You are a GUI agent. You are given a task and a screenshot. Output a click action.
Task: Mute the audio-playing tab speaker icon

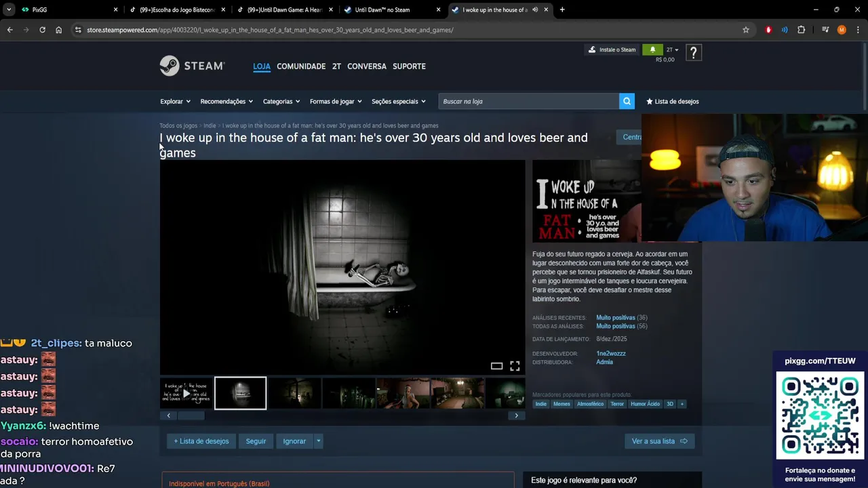[x=535, y=9]
